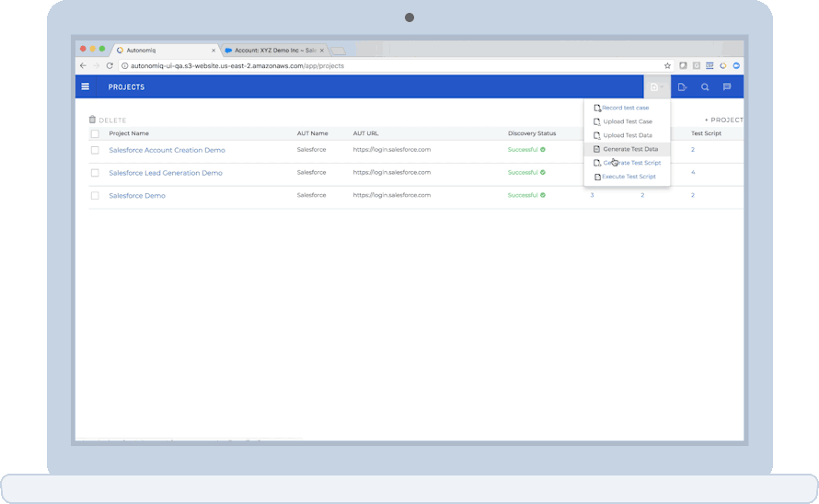The width and height of the screenshot is (819, 504).
Task: Click the Upload Test Case file icon
Action: [597, 121]
